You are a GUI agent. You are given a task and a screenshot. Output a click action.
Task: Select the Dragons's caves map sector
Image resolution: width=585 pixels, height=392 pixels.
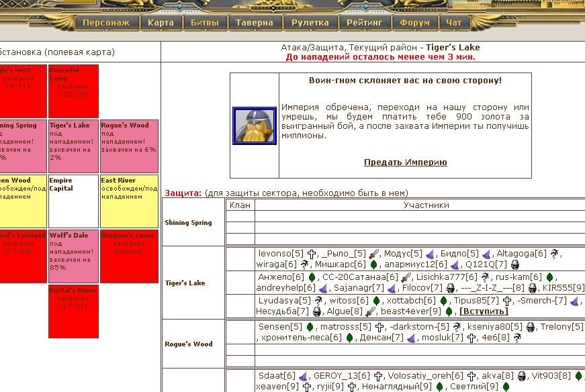[129, 256]
